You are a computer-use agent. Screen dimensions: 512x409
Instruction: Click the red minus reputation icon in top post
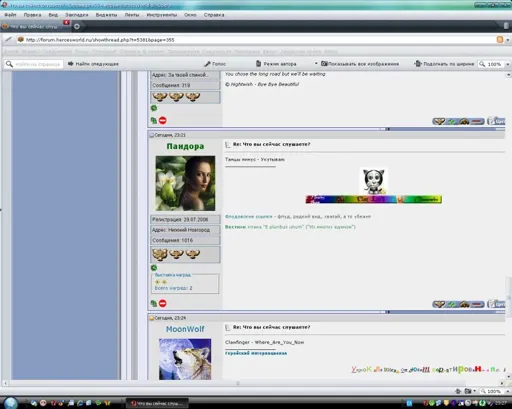coord(477,122)
